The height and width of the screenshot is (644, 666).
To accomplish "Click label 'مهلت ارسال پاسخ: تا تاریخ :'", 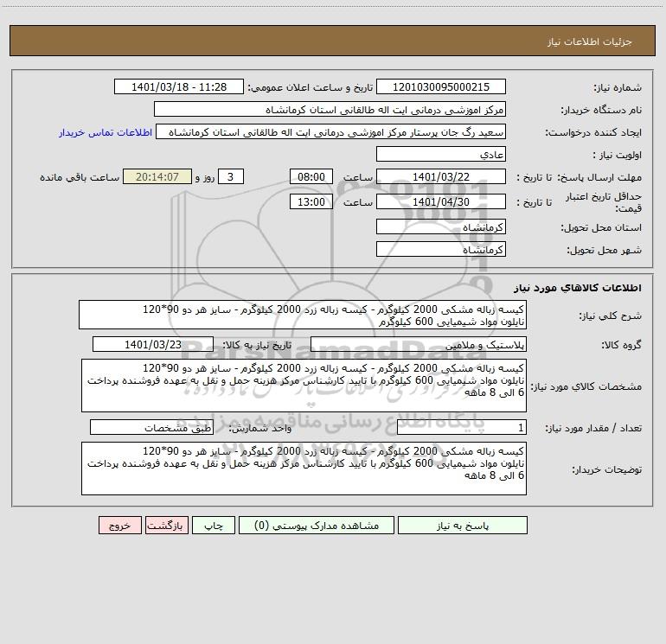I will click(580, 178).
